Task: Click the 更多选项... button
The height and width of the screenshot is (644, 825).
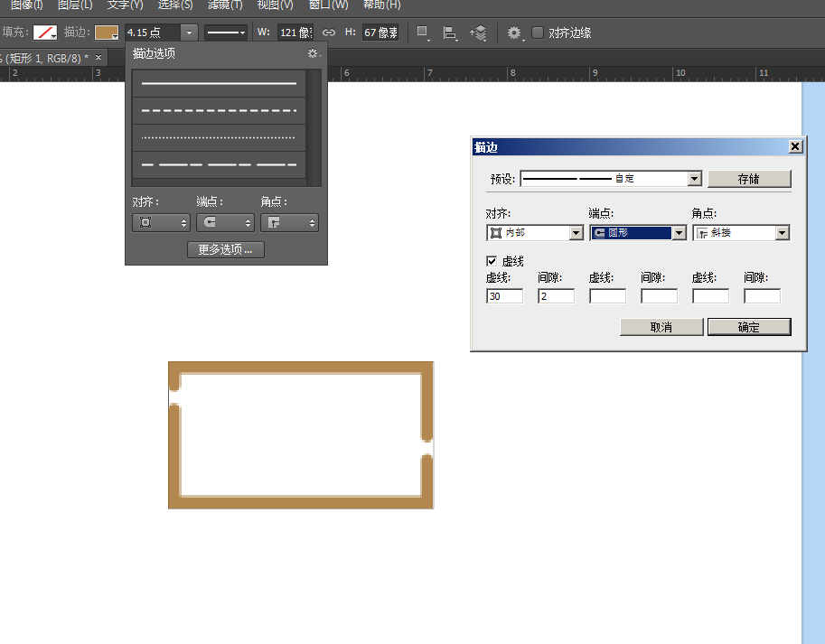Action: tap(226, 249)
